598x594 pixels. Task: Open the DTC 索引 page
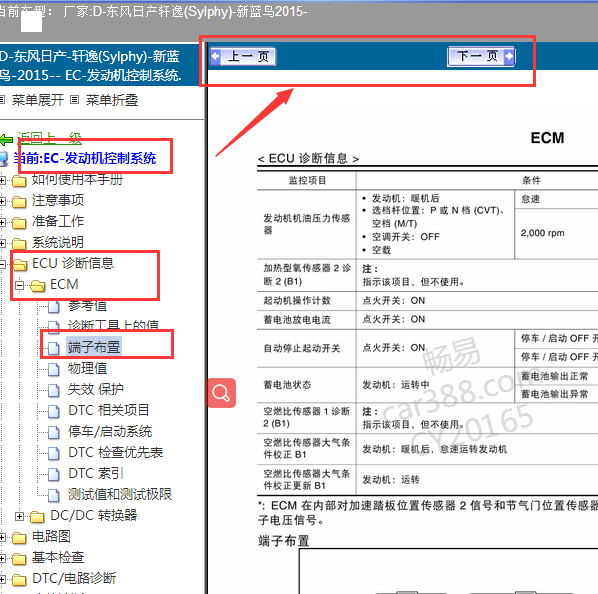tap(96, 473)
